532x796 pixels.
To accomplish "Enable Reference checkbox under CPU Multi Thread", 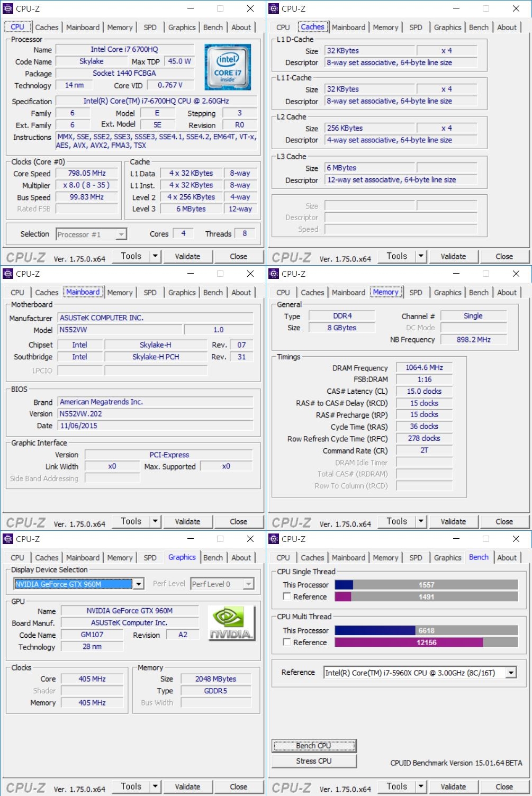I will 287,642.
